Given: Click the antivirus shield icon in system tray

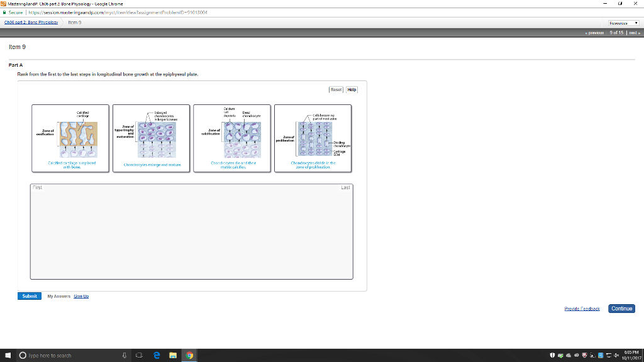Looking at the screenshot, I should tap(584, 355).
